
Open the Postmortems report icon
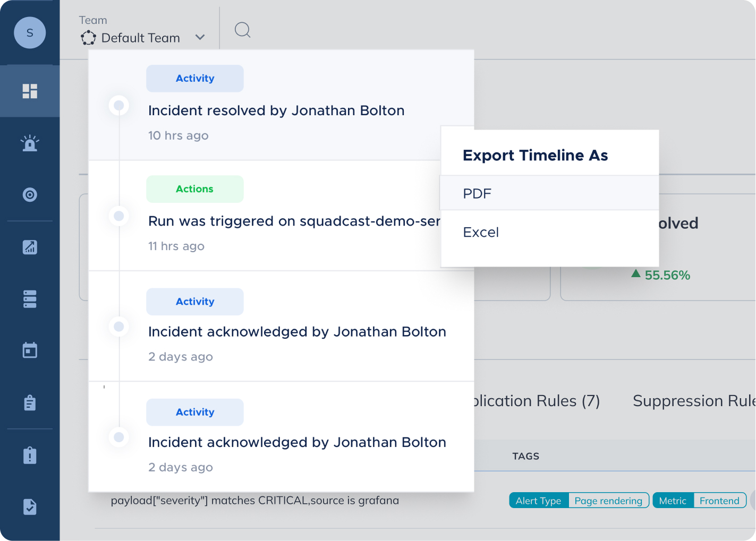pos(30,455)
